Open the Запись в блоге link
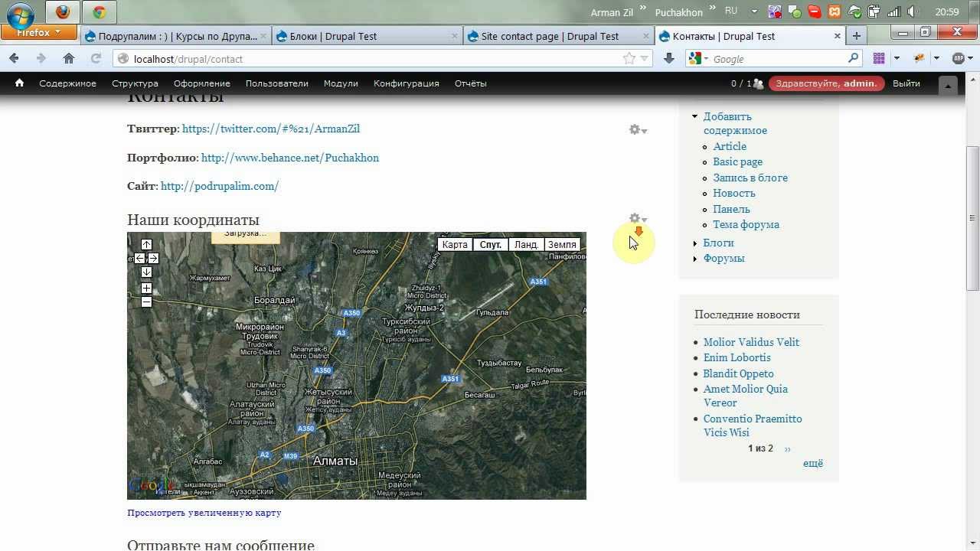The height and width of the screenshot is (551, 980). (x=750, y=178)
